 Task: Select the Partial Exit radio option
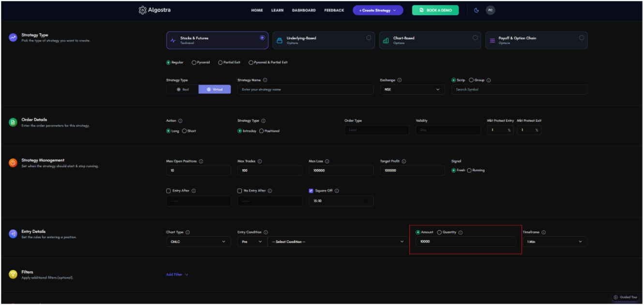tap(220, 62)
